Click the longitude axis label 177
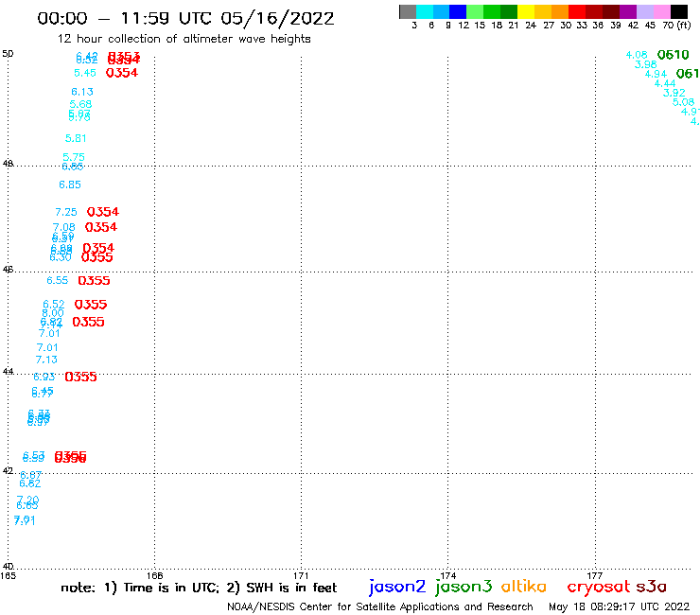Screen dimensions: 700x615 (595, 575)
